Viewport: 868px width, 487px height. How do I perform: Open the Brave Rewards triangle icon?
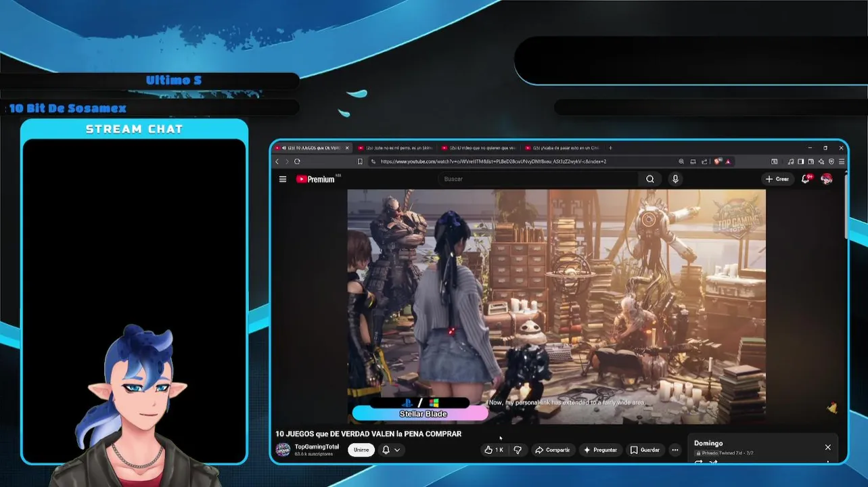point(728,162)
